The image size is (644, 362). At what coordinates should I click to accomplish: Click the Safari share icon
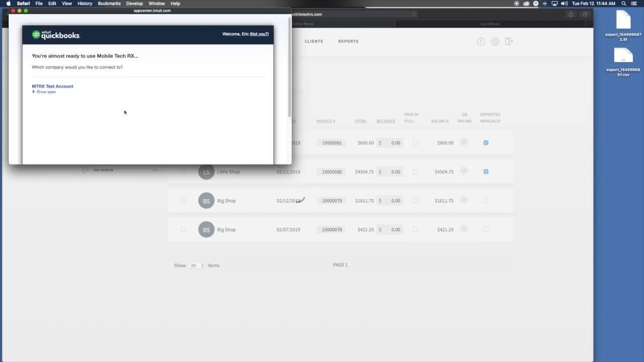[x=571, y=14]
